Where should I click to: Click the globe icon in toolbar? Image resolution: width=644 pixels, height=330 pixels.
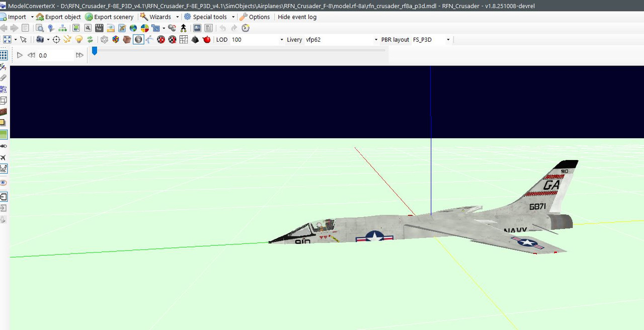click(133, 28)
